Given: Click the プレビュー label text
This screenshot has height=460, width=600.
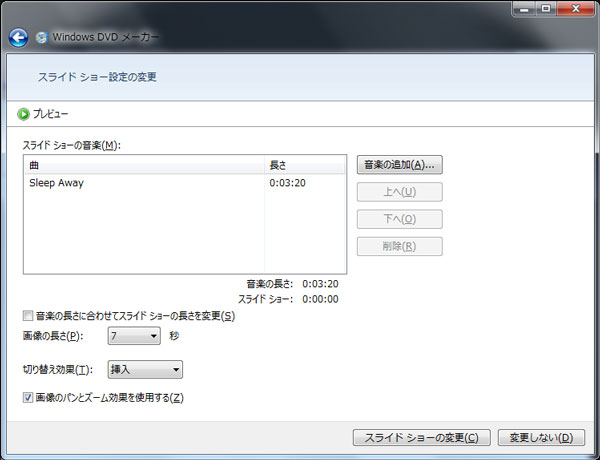Looking at the screenshot, I should coord(50,114).
